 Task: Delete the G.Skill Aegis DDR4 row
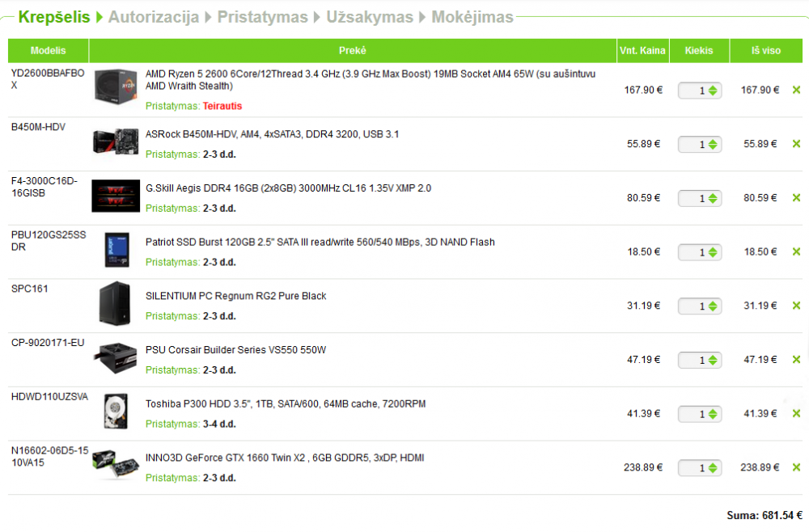pyautogui.click(x=796, y=198)
